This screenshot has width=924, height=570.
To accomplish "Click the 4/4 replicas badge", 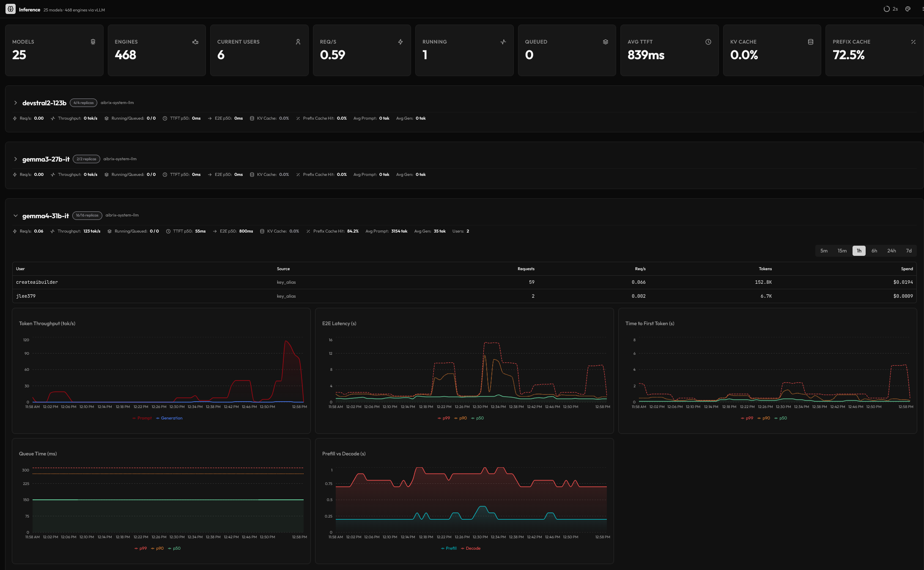I will (83, 103).
